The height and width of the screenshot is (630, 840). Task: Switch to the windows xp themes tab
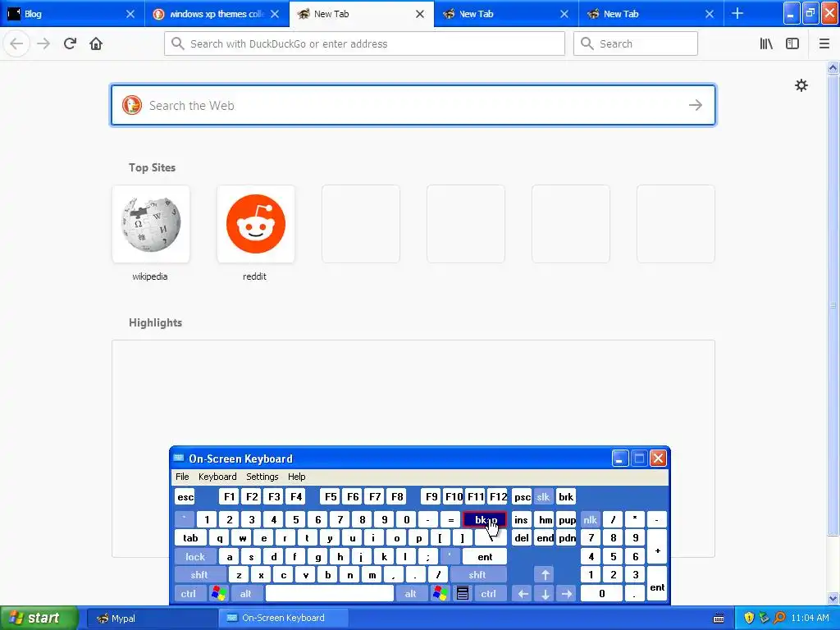tap(217, 13)
